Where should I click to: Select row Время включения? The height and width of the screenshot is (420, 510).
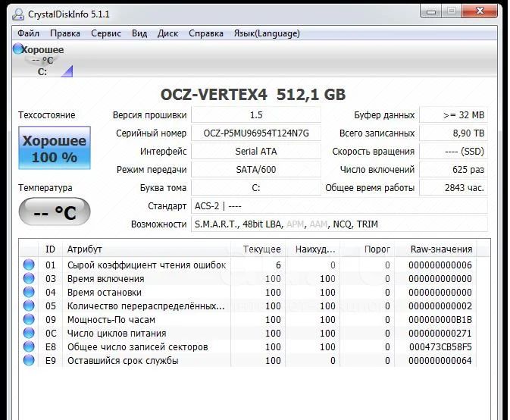(248, 278)
